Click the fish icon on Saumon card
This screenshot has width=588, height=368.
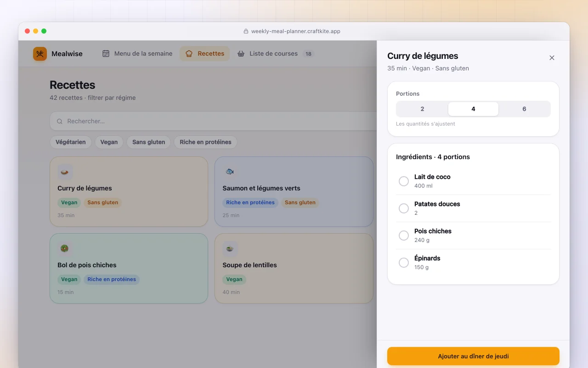[x=230, y=172]
